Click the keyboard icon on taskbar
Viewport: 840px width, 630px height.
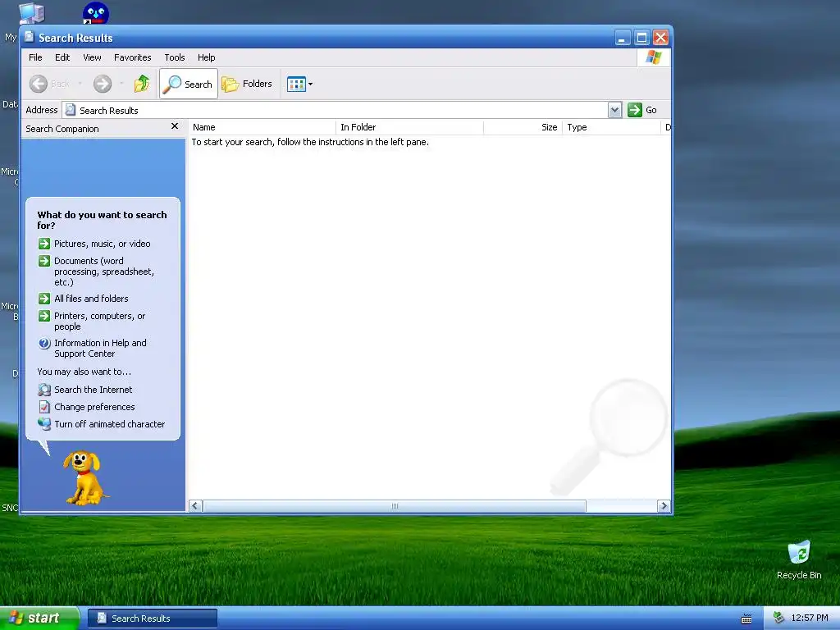point(746,619)
